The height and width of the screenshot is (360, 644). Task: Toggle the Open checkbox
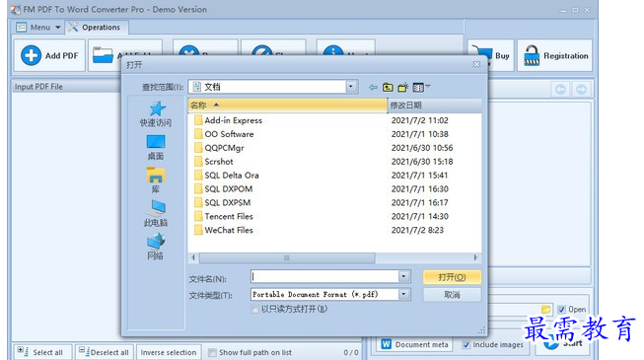click(561, 309)
